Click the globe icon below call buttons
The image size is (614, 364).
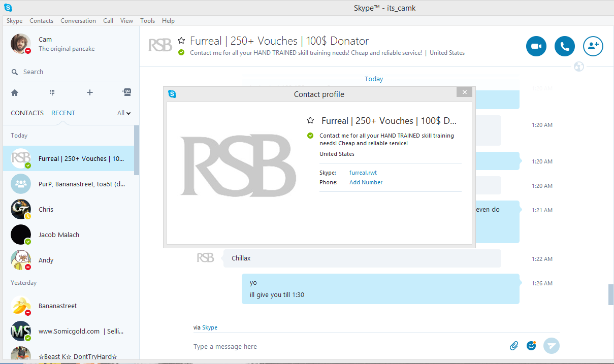(x=579, y=67)
